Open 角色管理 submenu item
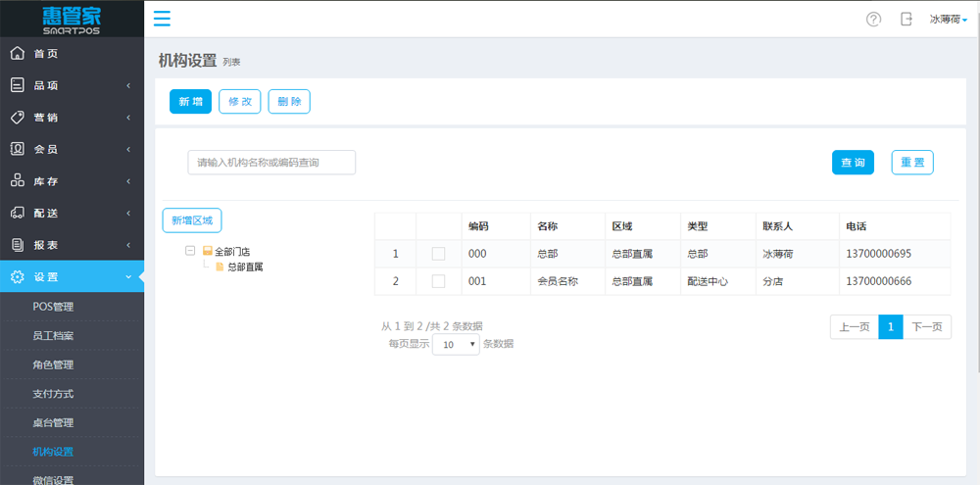 [x=53, y=365]
